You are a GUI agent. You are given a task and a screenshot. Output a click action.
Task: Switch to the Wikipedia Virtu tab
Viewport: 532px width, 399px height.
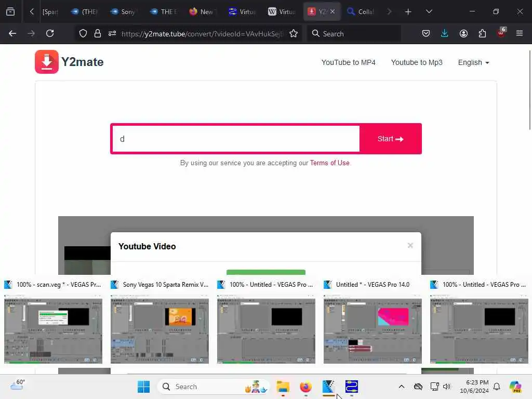(x=282, y=11)
